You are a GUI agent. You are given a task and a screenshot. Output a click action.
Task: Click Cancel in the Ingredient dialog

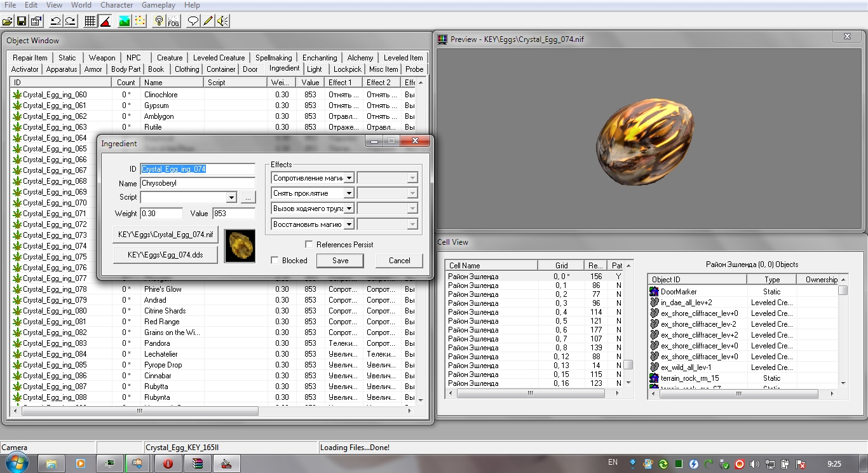pyautogui.click(x=399, y=260)
